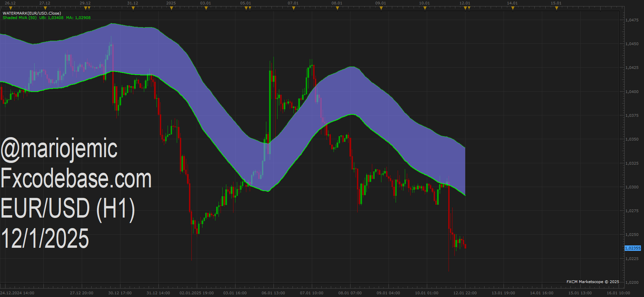Click the orange day marker under 26.12

11,8
